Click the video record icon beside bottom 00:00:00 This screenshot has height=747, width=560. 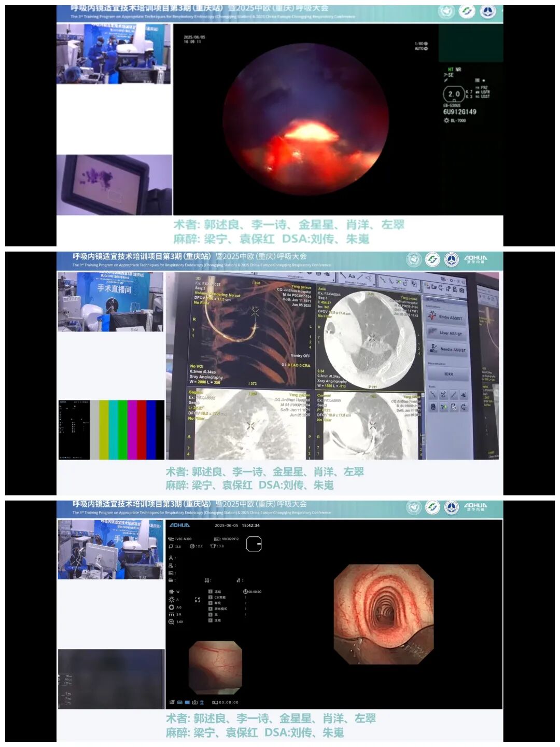pos(215,702)
